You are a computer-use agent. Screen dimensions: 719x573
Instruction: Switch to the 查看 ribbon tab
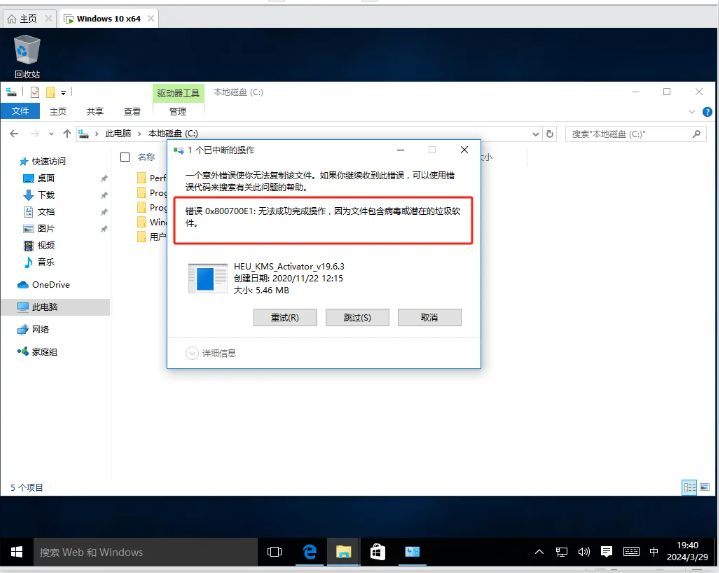click(132, 111)
